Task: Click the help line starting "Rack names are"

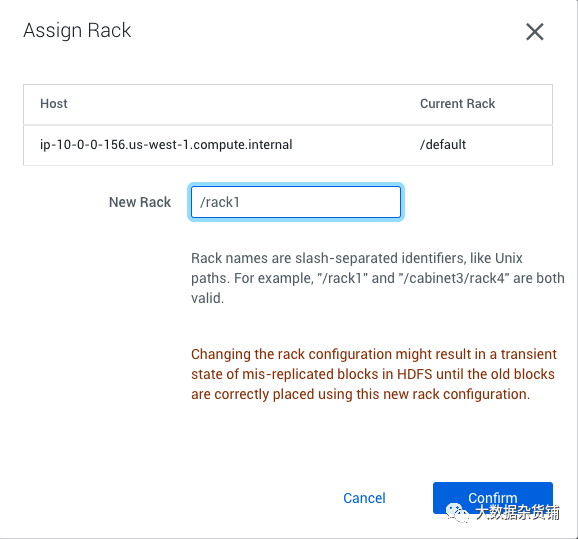Action: 357,258
